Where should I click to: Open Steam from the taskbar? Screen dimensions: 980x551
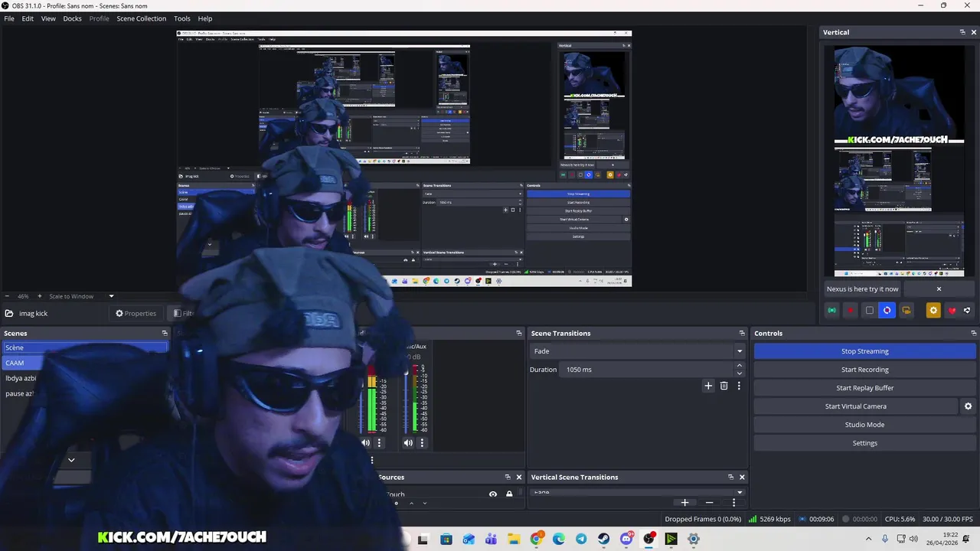pyautogui.click(x=603, y=539)
